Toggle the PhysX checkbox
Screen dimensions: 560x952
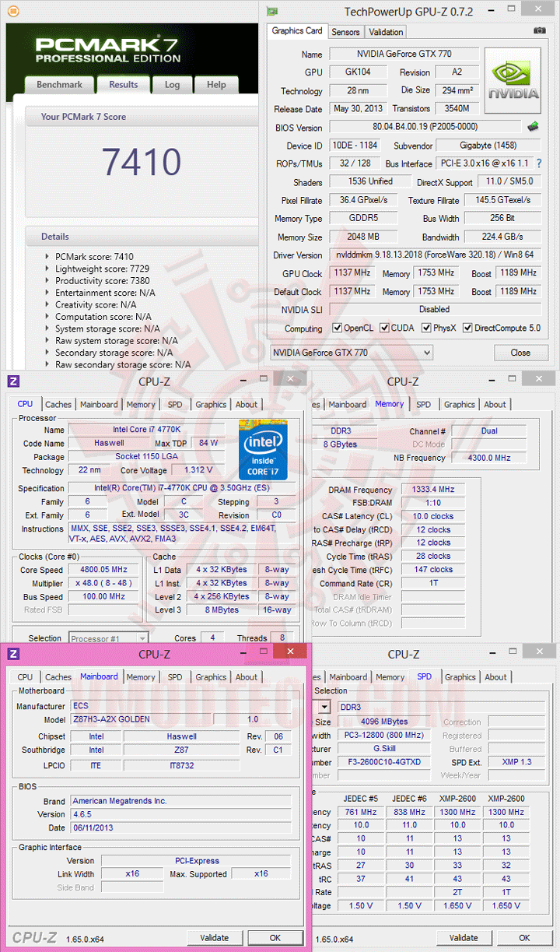point(427,328)
